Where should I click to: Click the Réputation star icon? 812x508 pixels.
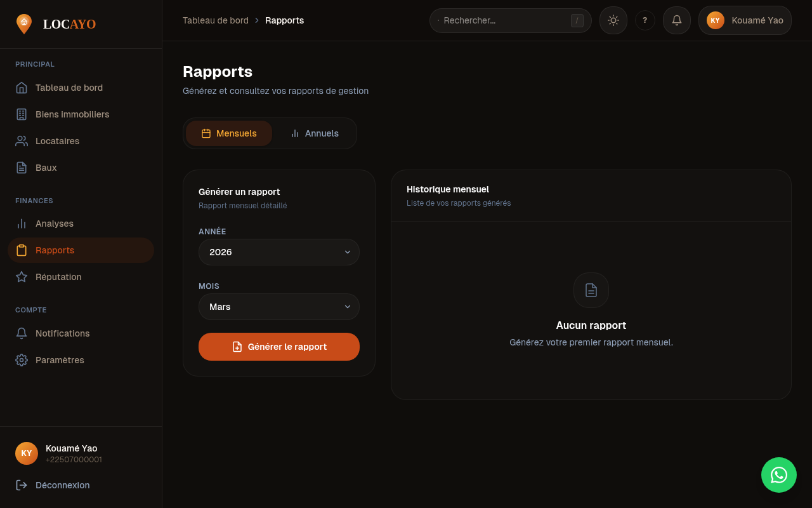[21, 276]
